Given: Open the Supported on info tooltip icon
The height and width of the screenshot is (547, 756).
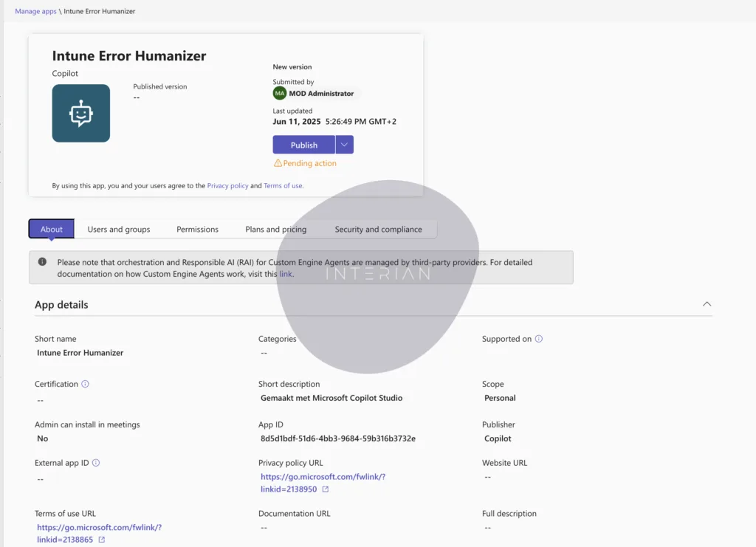Looking at the screenshot, I should point(537,338).
